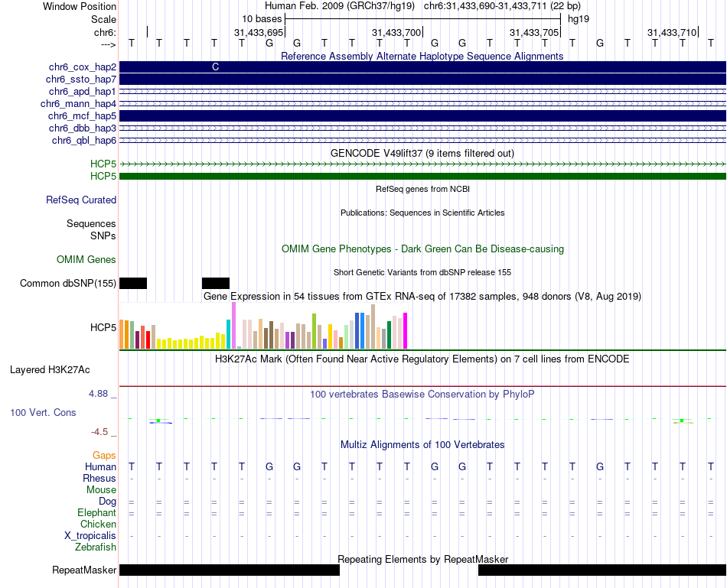Click the solid chr6_ssto_hap7 alignment bar

click(x=422, y=80)
